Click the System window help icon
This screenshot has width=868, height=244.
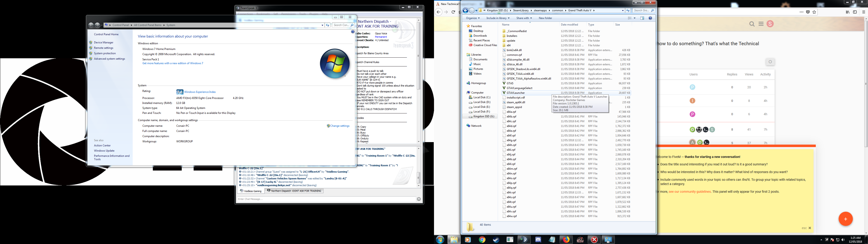(x=353, y=32)
